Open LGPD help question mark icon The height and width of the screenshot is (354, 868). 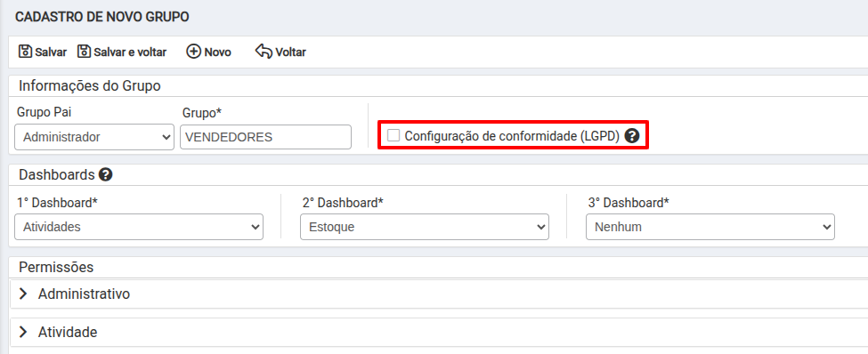[x=631, y=136]
